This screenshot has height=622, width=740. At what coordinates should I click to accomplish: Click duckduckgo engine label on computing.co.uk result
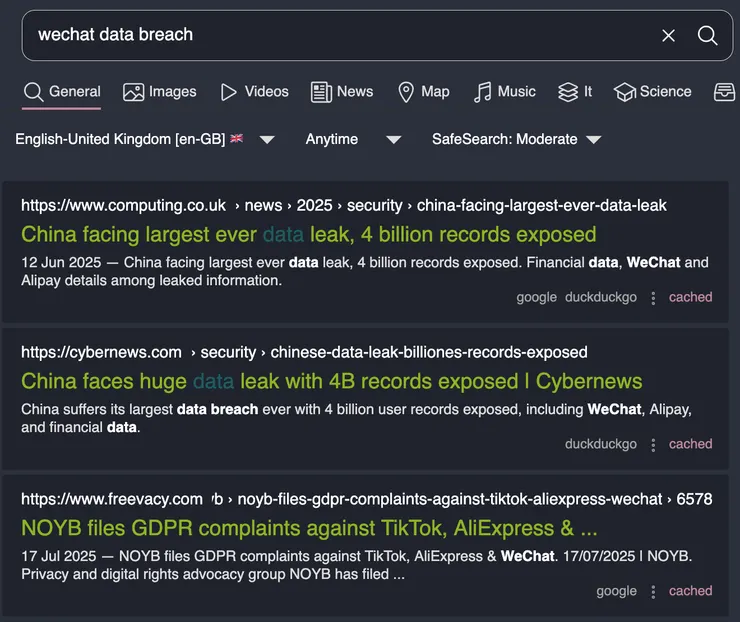601,298
